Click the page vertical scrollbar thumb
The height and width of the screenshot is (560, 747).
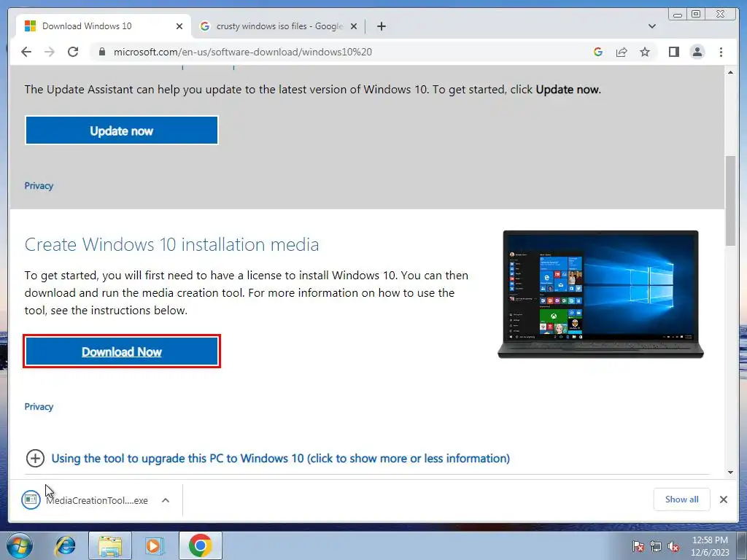click(x=730, y=201)
